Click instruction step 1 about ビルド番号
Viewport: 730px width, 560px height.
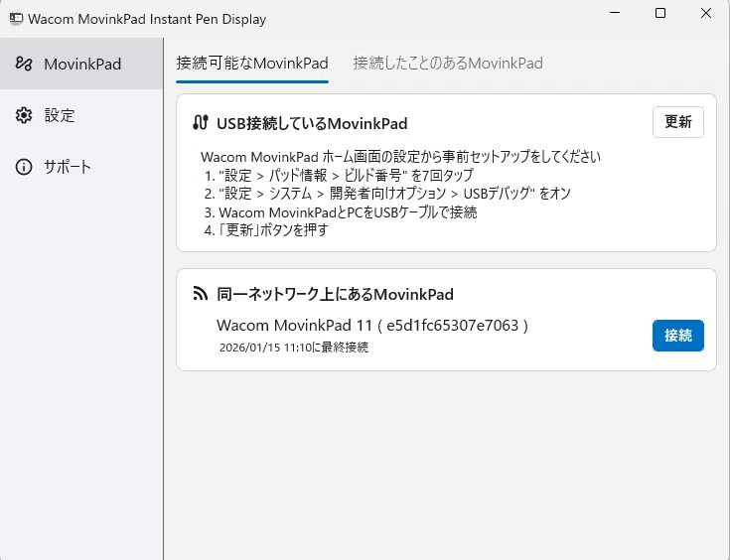[x=339, y=176]
